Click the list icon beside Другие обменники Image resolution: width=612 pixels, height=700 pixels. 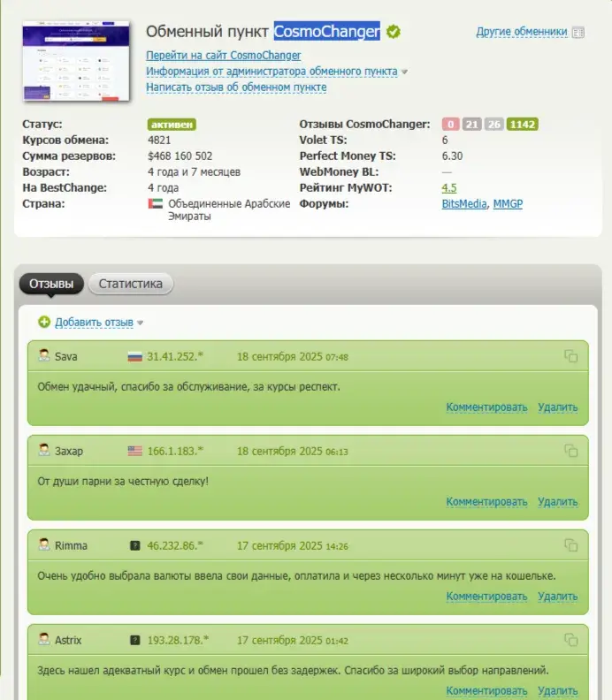coord(578,33)
